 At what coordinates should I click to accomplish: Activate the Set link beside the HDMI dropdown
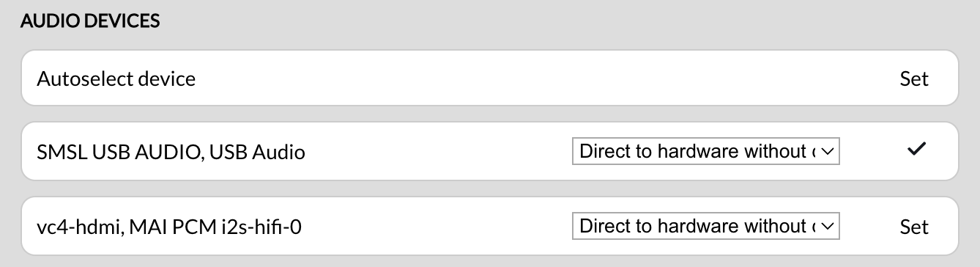914,227
